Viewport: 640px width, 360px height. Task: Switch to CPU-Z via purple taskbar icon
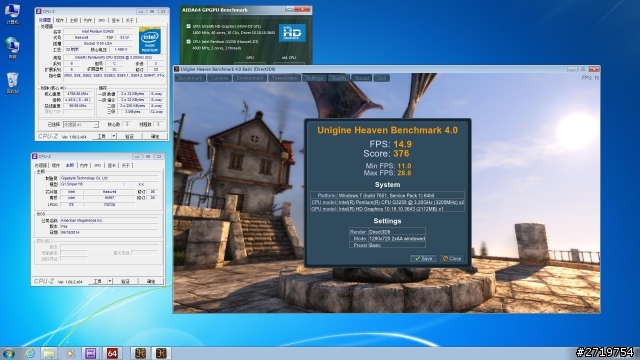(91, 353)
